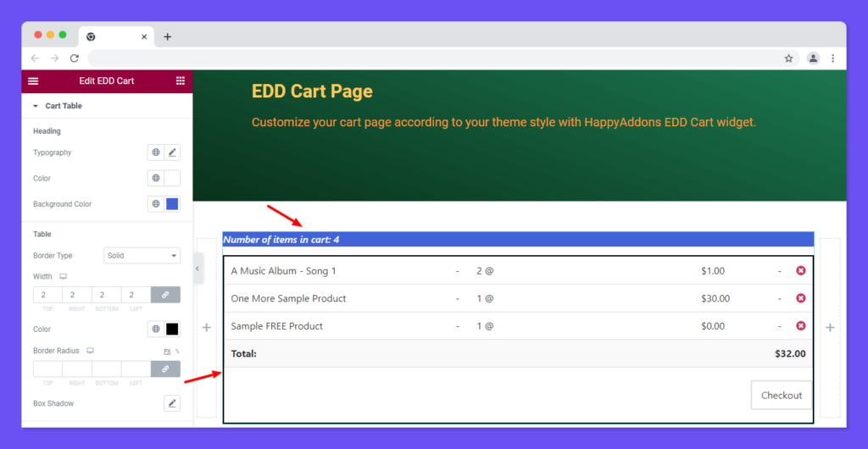The image size is (868, 449).
Task: Open the widgets grid panel icon
Action: click(181, 80)
